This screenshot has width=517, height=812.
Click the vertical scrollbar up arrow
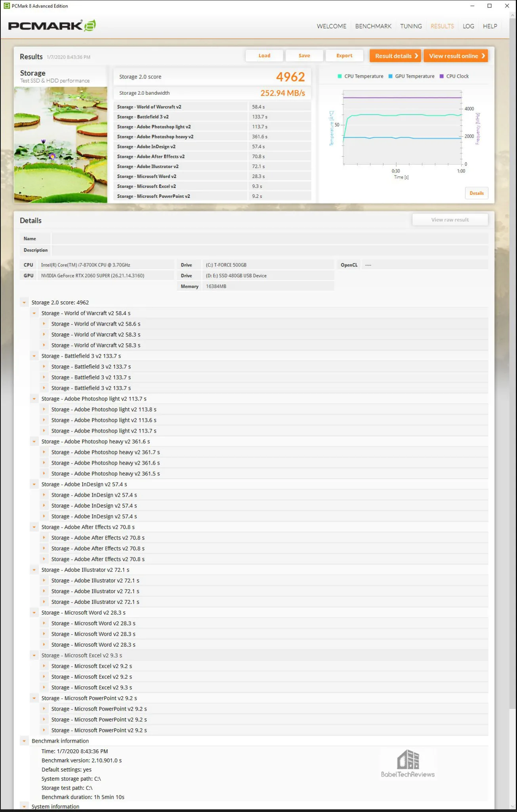pos(513,15)
